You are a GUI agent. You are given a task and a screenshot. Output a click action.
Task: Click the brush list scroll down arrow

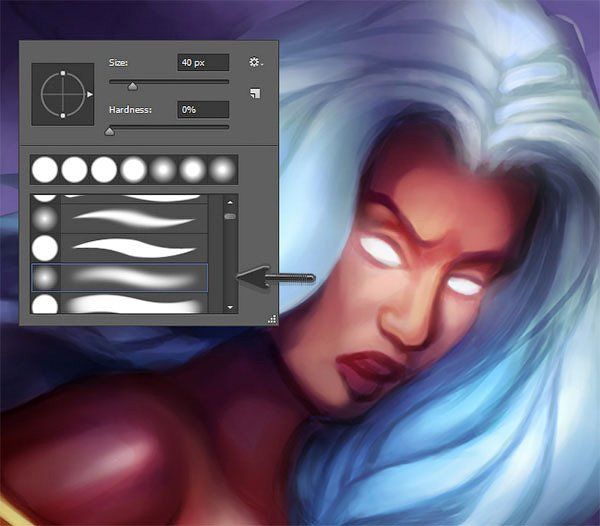pyautogui.click(x=230, y=307)
